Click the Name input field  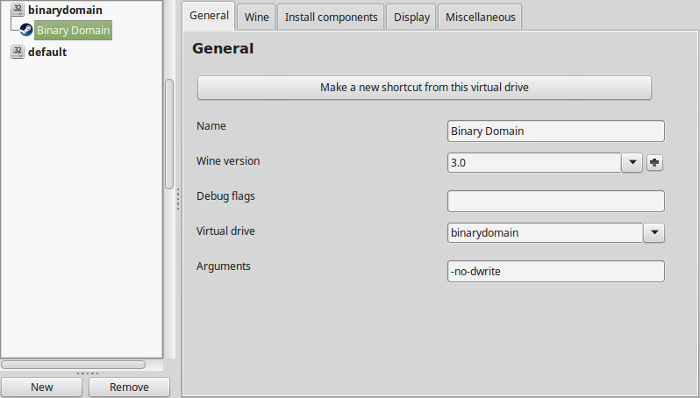click(556, 131)
